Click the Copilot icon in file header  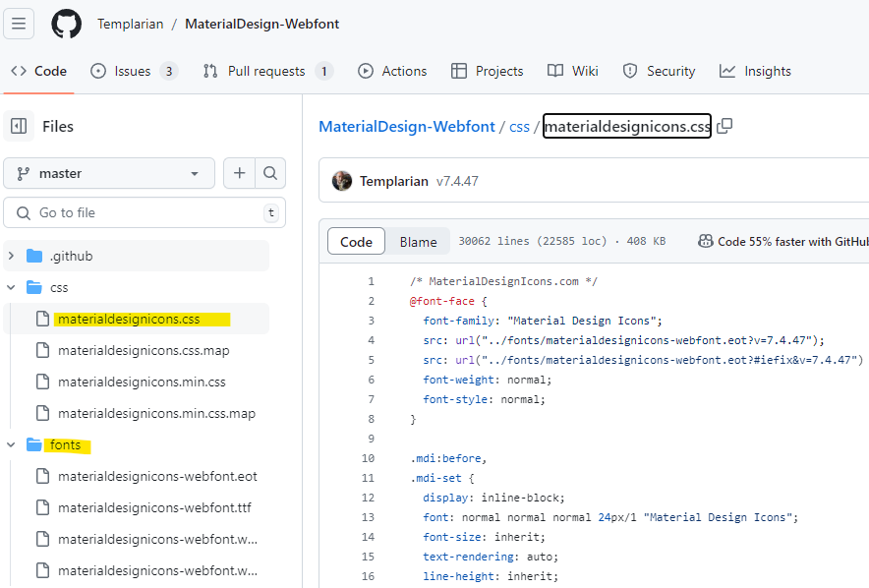point(706,241)
